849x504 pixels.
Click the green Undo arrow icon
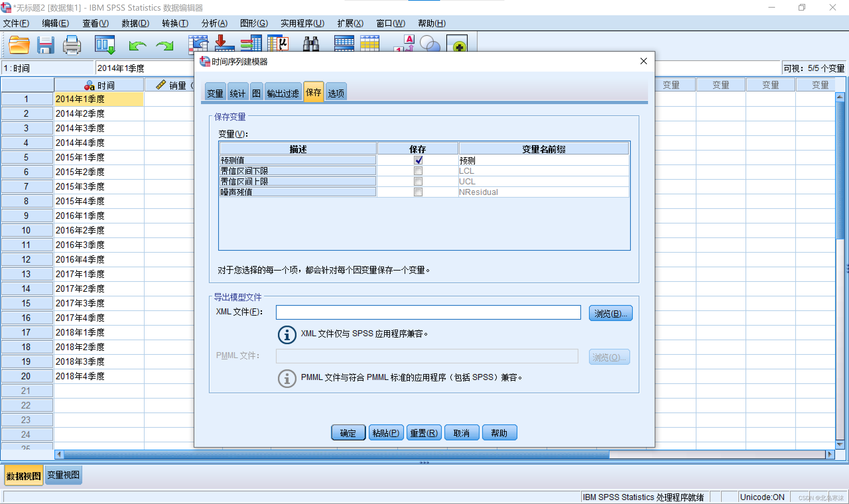137,45
